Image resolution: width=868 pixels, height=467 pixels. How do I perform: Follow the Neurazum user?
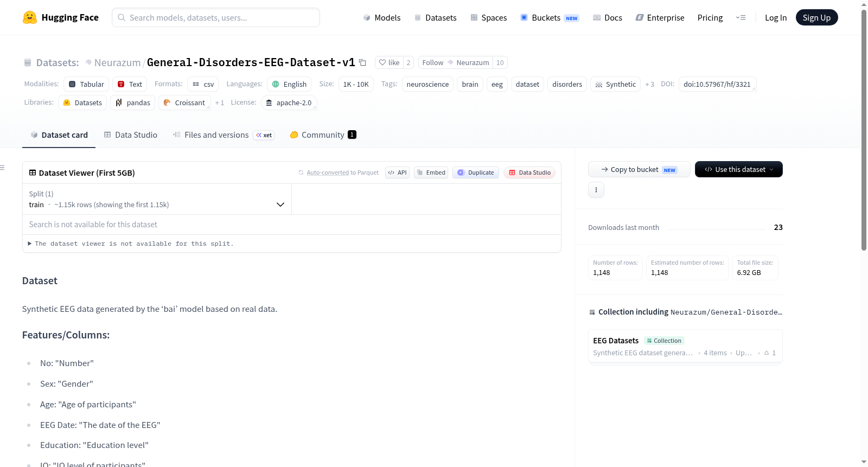(x=456, y=62)
